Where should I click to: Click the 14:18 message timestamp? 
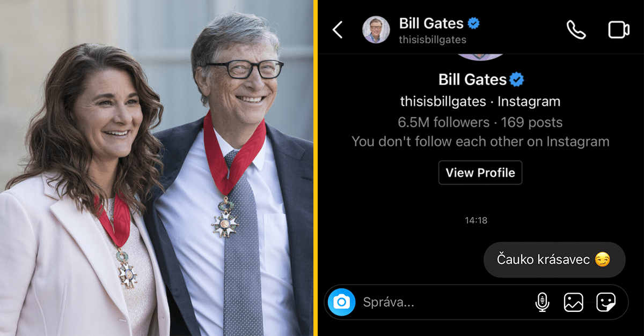(x=476, y=220)
